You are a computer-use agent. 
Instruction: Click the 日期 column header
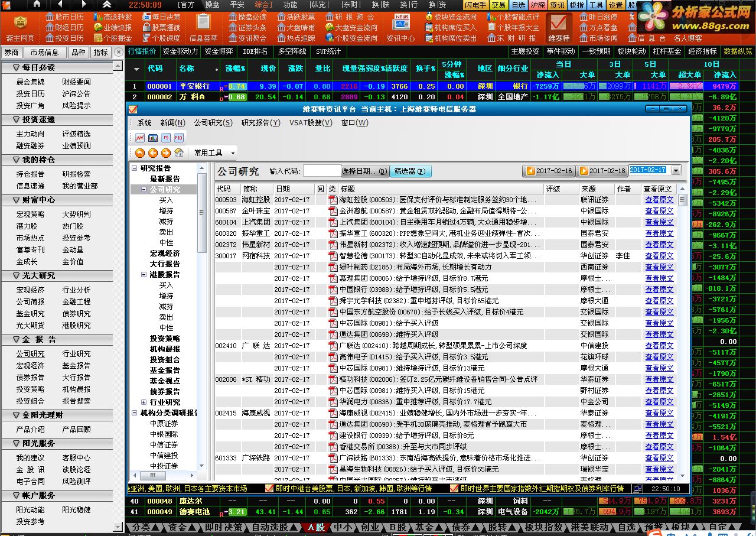[294, 189]
